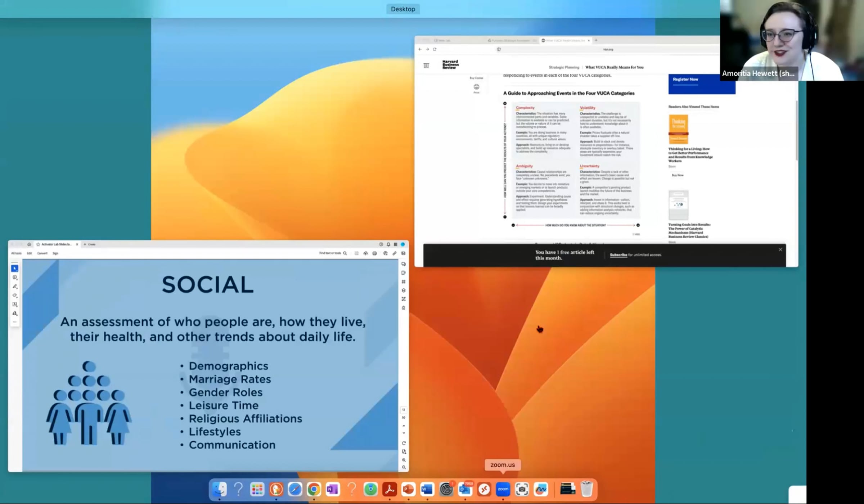The width and height of the screenshot is (864, 504).
Task: Upload document to cloud in Acrobat
Action: [x=365, y=253]
